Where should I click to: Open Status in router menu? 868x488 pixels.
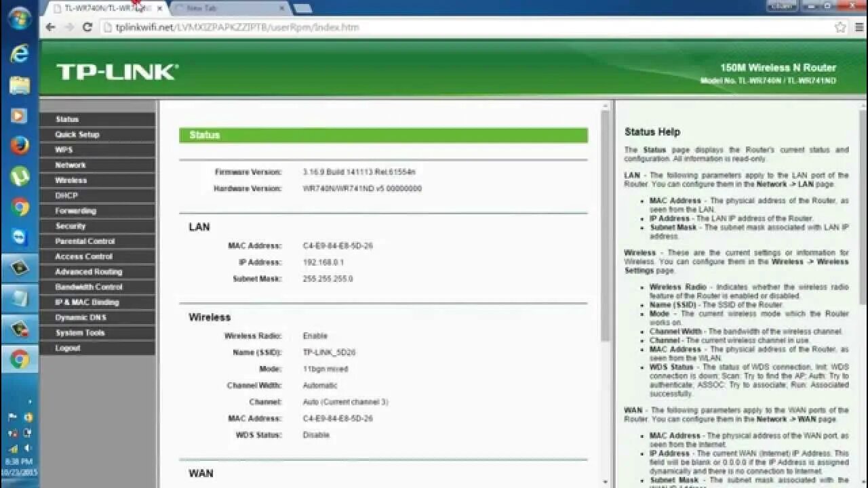(97, 119)
